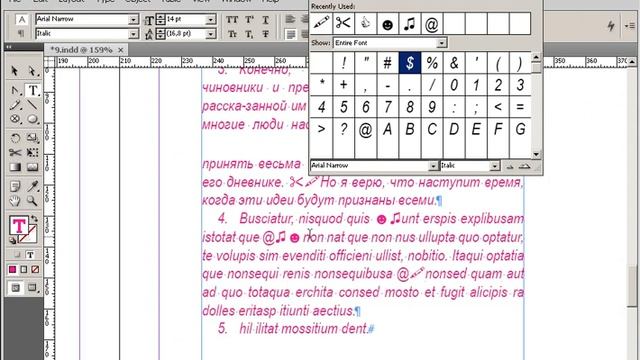This screenshot has height=360, width=640.
Task: Open font size dropdown showing 14 pt
Action: (x=211, y=19)
